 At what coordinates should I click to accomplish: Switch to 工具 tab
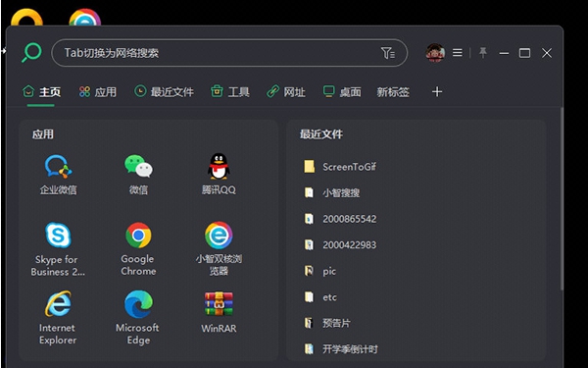[x=230, y=91]
